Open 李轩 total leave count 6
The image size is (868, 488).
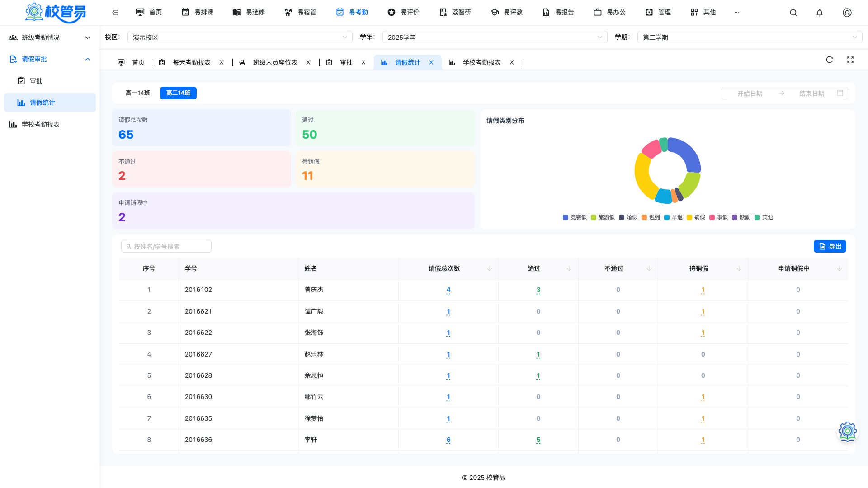point(448,440)
